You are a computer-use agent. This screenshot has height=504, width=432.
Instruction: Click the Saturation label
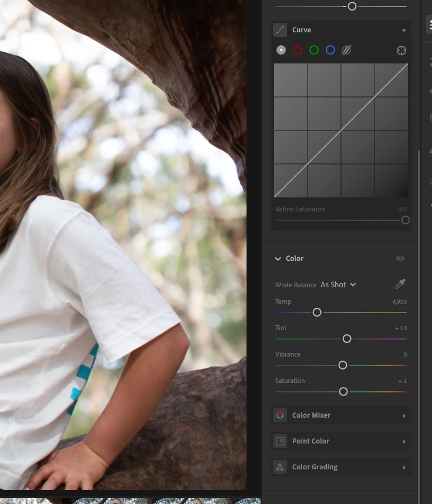[290, 381]
